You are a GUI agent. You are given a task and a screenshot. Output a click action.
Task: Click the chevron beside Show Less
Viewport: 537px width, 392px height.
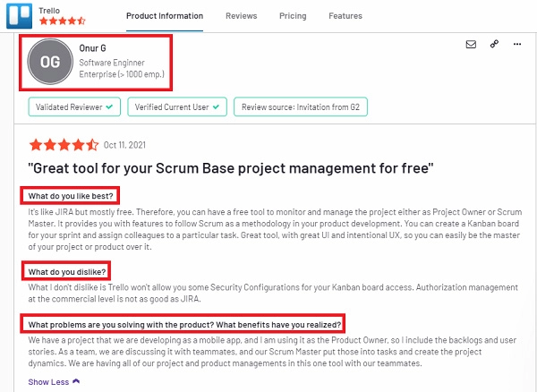pyautogui.click(x=76, y=381)
